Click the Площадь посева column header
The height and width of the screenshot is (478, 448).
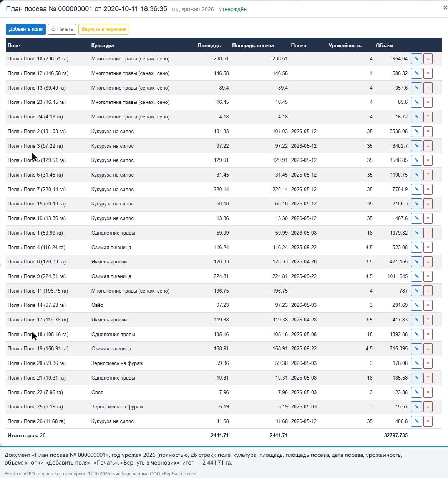tap(253, 45)
